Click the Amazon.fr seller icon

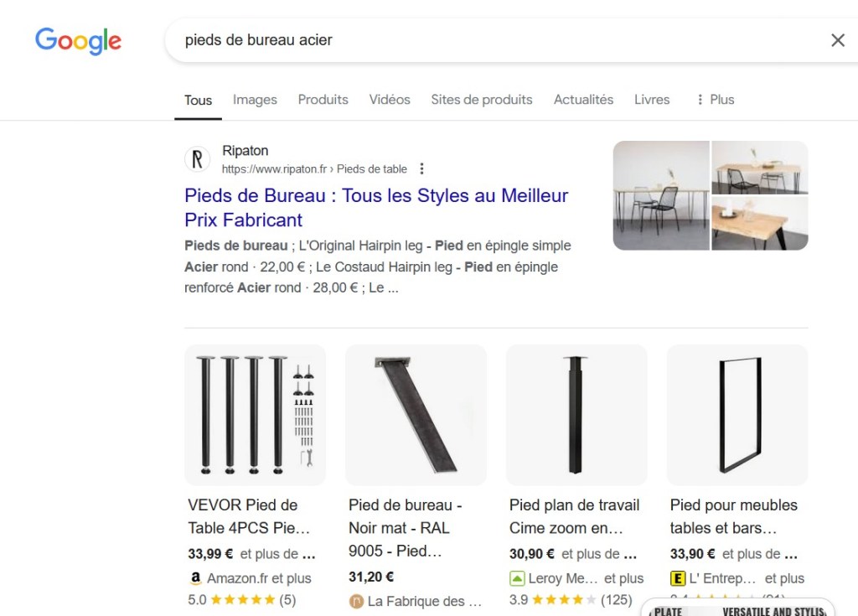(195, 578)
